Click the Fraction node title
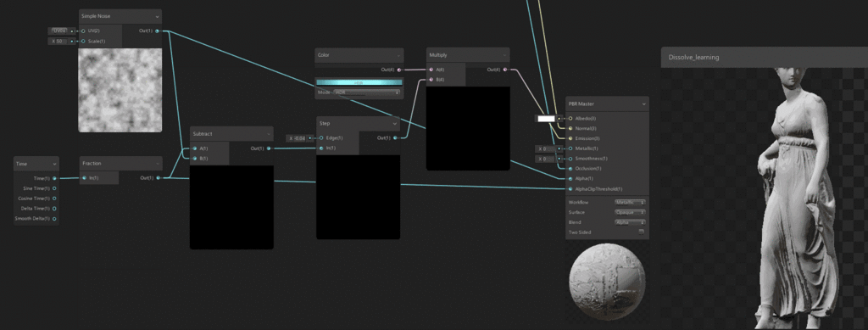Viewport: 868px width, 330px height. coord(92,164)
